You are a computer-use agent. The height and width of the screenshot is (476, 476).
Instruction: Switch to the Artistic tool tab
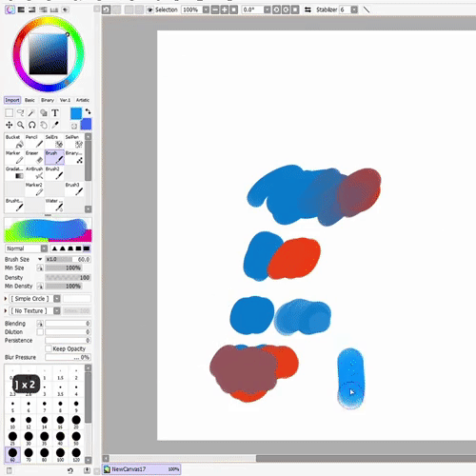(x=83, y=100)
